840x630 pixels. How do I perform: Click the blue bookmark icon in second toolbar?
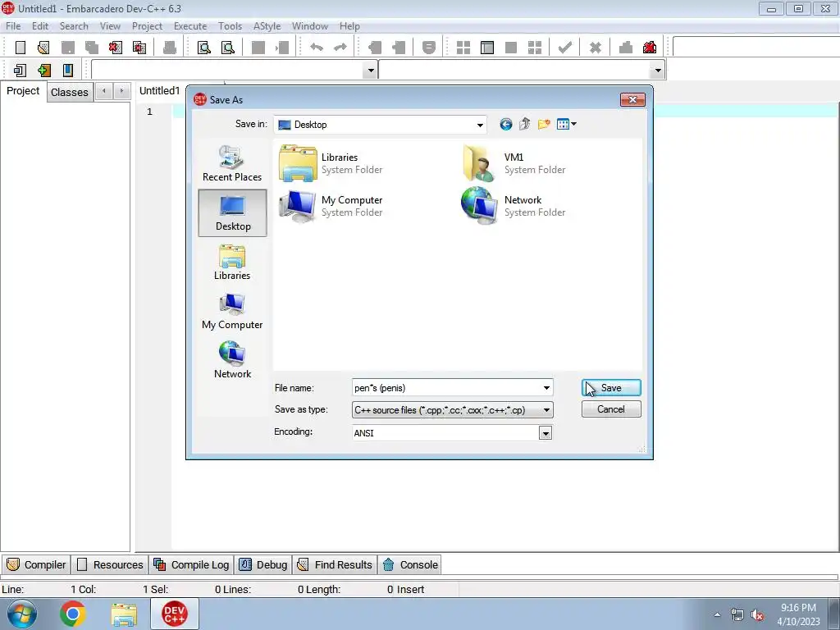click(68, 71)
